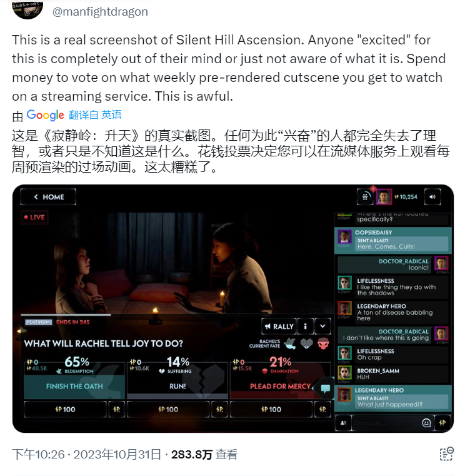Open the calendar icon with red badge
The image size is (465, 476).
[365, 196]
